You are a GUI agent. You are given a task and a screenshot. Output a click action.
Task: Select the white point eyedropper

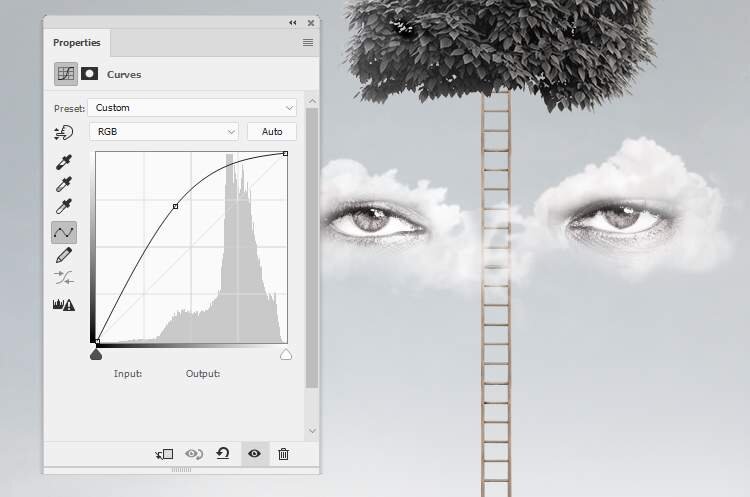tap(64, 206)
